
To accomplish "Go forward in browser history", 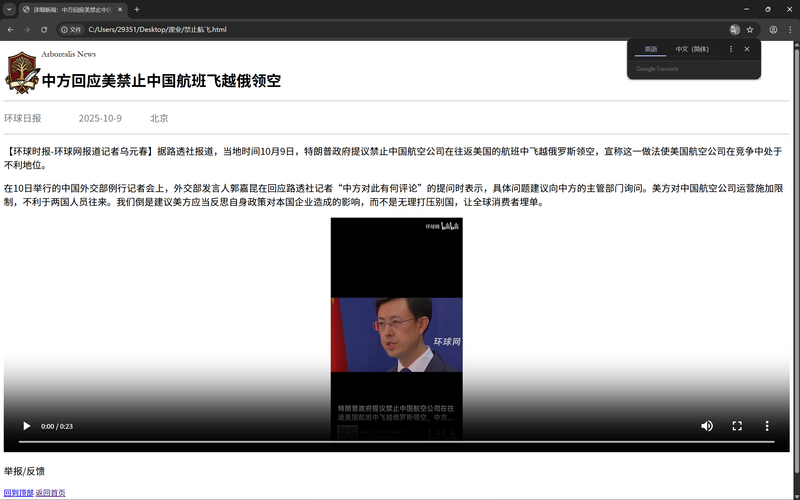I will 27,30.
